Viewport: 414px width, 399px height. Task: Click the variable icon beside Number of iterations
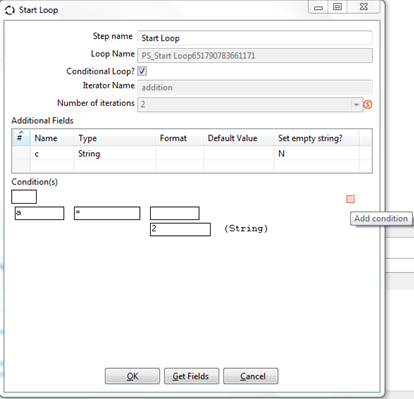tap(368, 105)
